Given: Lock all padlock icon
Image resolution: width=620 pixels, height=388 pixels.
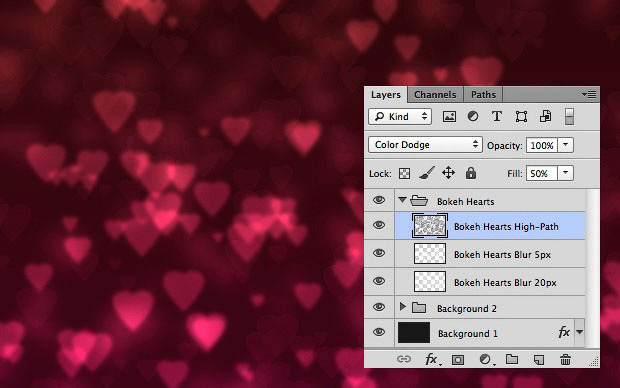Looking at the screenshot, I should [471, 173].
